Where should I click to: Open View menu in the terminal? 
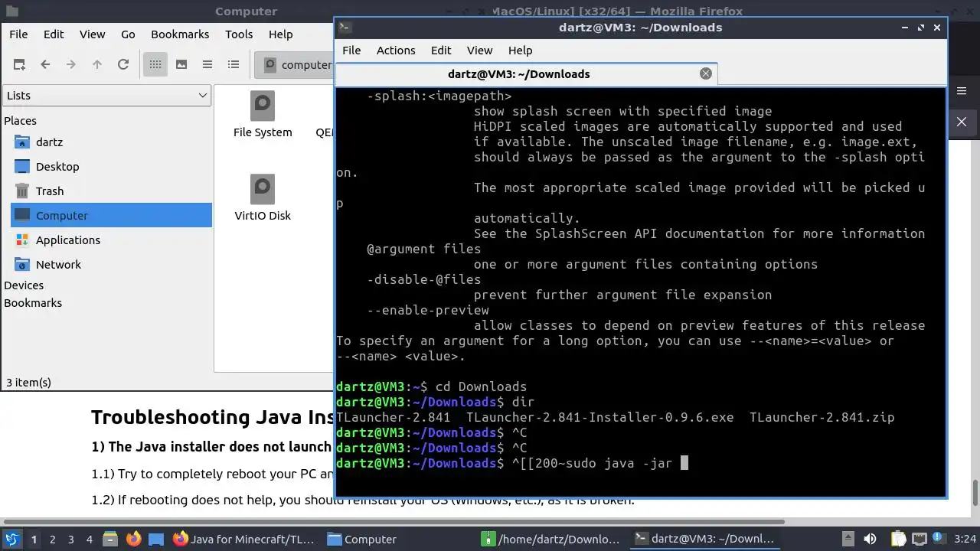[479, 51]
